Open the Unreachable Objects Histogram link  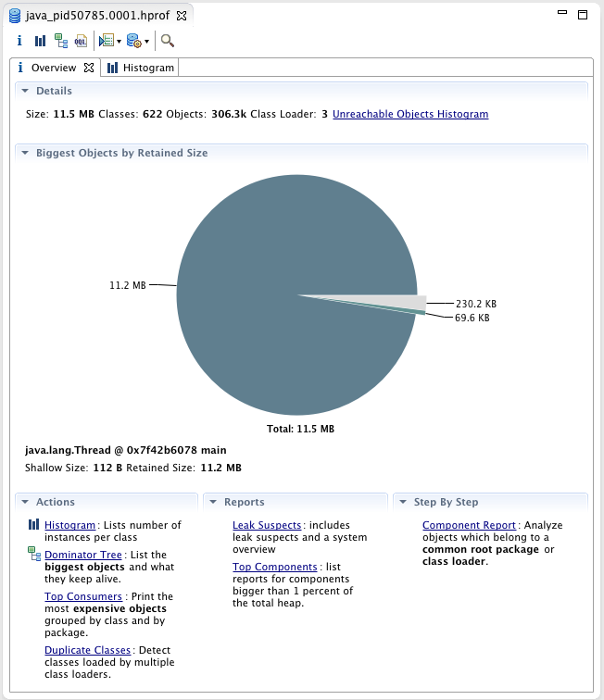coord(410,114)
